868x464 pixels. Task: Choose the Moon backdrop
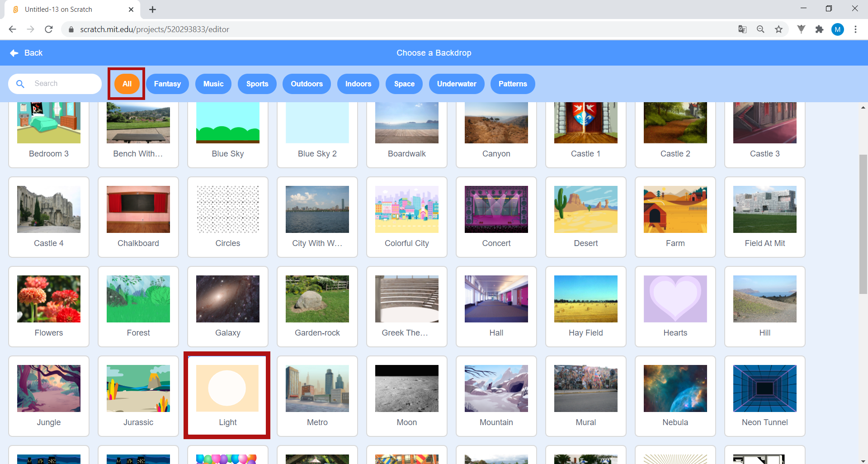(407, 396)
